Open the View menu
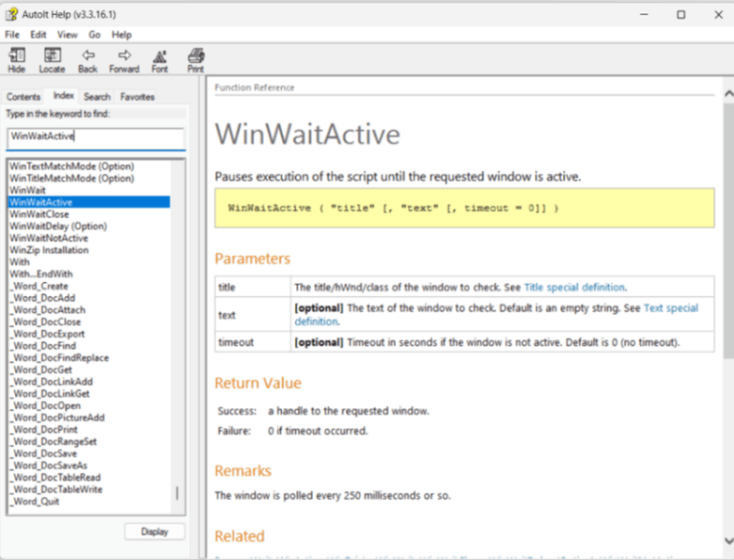734x560 pixels. click(x=68, y=34)
